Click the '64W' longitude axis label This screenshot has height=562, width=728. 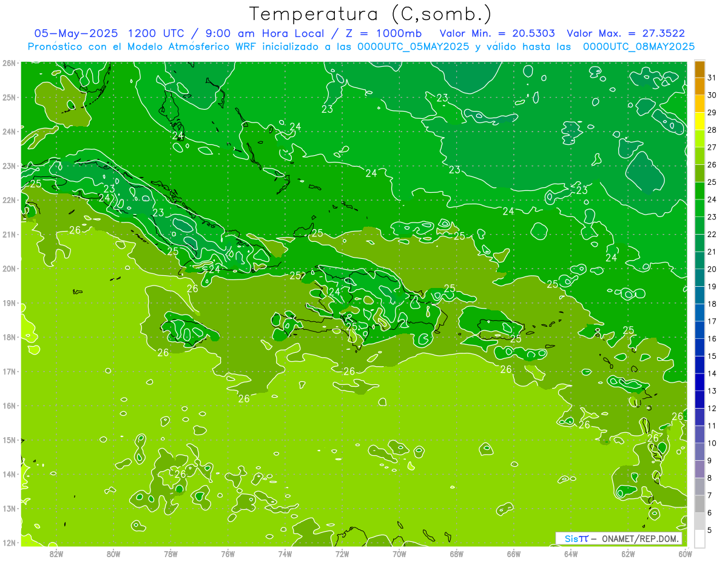point(571,554)
